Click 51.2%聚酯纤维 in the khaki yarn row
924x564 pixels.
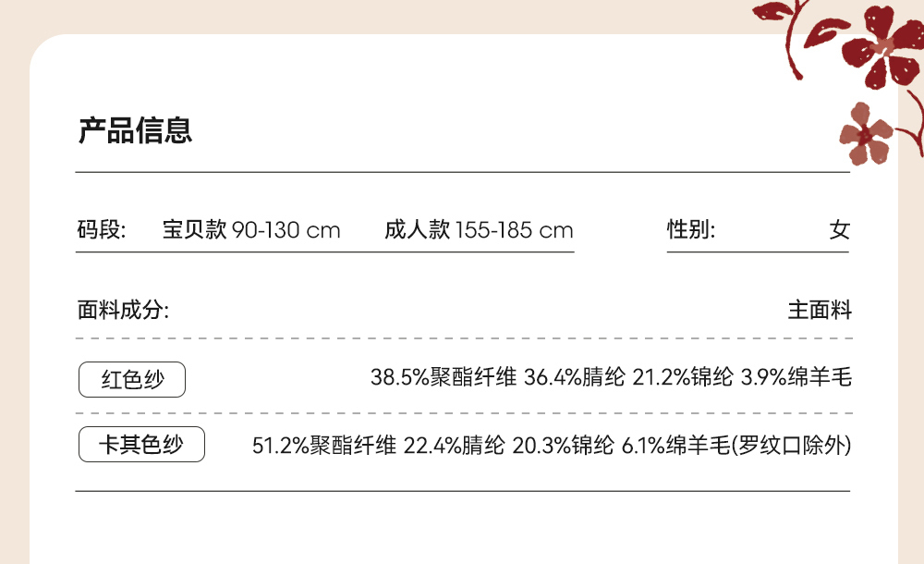pyautogui.click(x=324, y=446)
